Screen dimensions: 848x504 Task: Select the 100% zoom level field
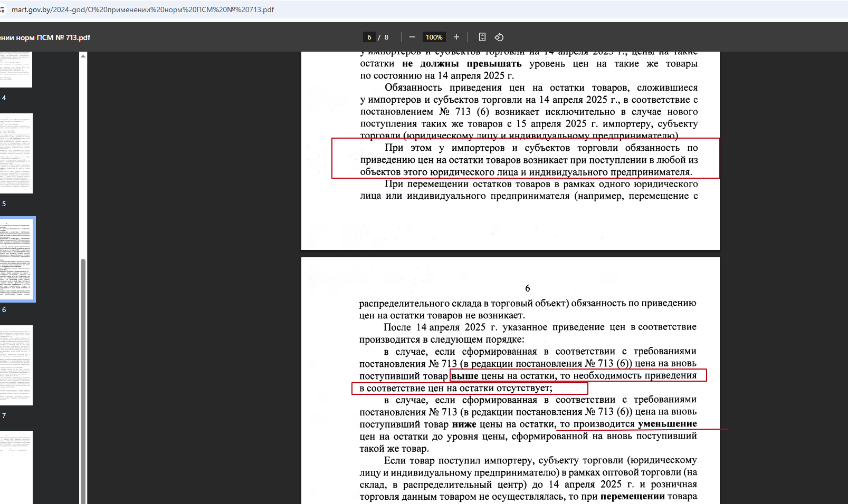tap(434, 37)
